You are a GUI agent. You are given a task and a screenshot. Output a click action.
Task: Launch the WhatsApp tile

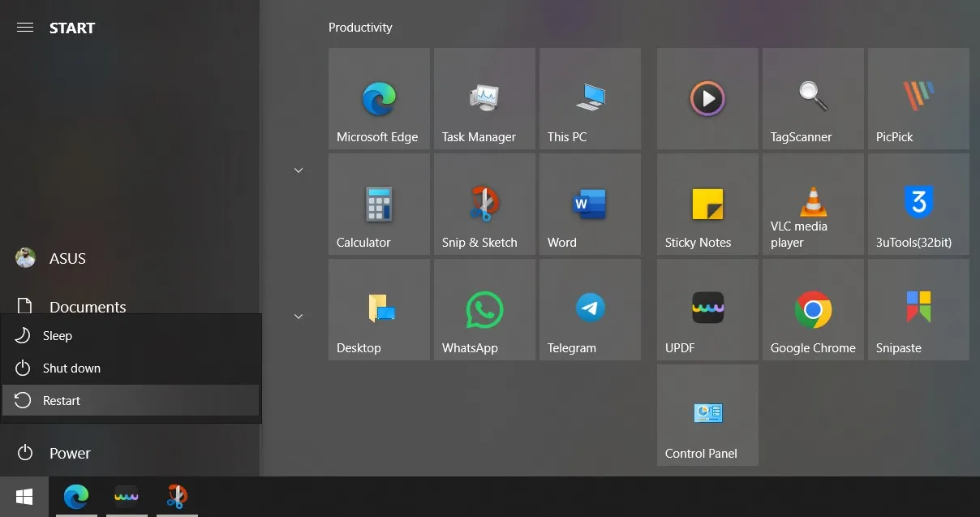coord(484,309)
